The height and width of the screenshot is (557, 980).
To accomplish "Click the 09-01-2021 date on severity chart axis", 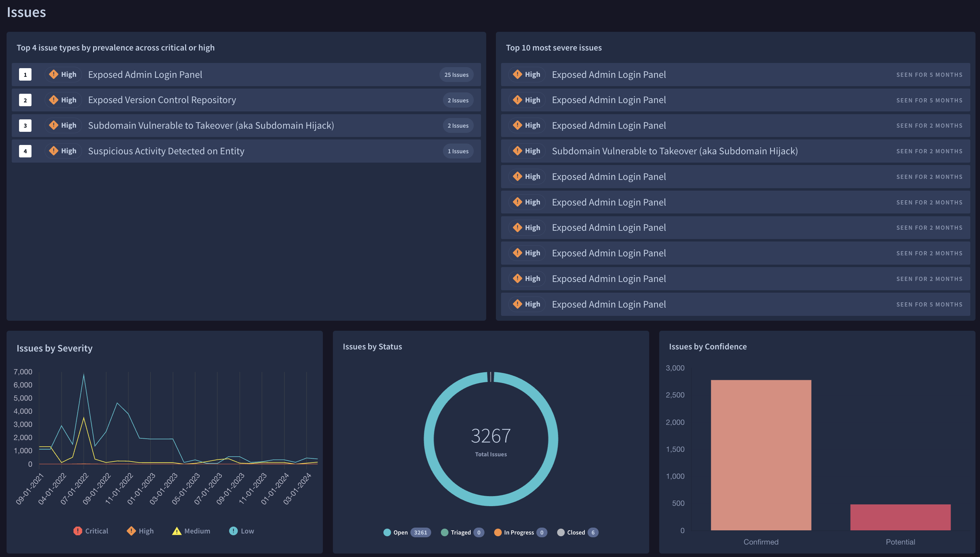I will tap(29, 489).
